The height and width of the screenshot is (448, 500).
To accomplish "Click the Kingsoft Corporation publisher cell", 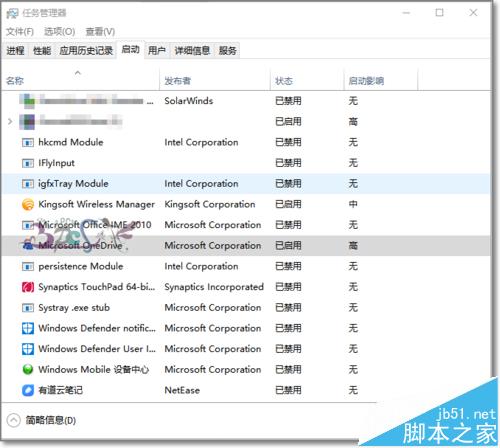I will click(210, 204).
